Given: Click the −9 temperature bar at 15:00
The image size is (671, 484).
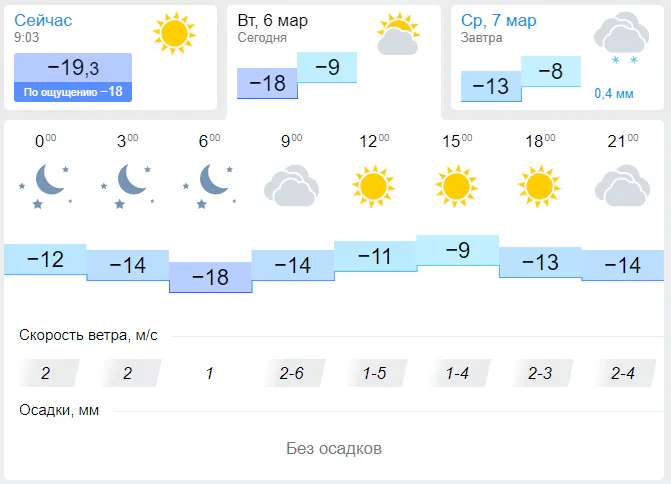Looking at the screenshot, I should [457, 250].
